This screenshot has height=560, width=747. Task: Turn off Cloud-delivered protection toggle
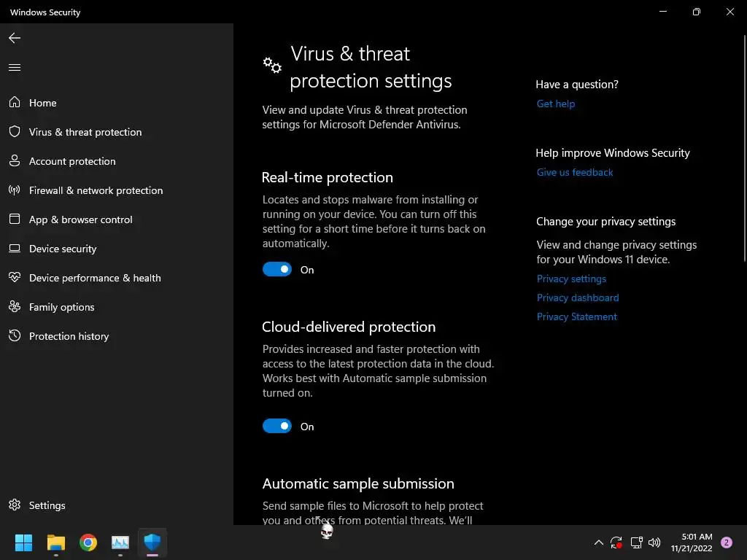pyautogui.click(x=276, y=426)
